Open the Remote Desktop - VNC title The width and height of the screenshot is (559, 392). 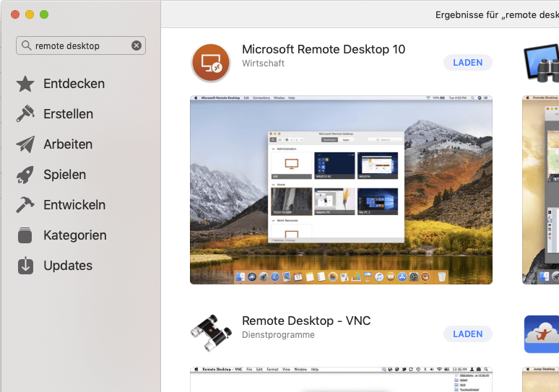pyautogui.click(x=306, y=321)
